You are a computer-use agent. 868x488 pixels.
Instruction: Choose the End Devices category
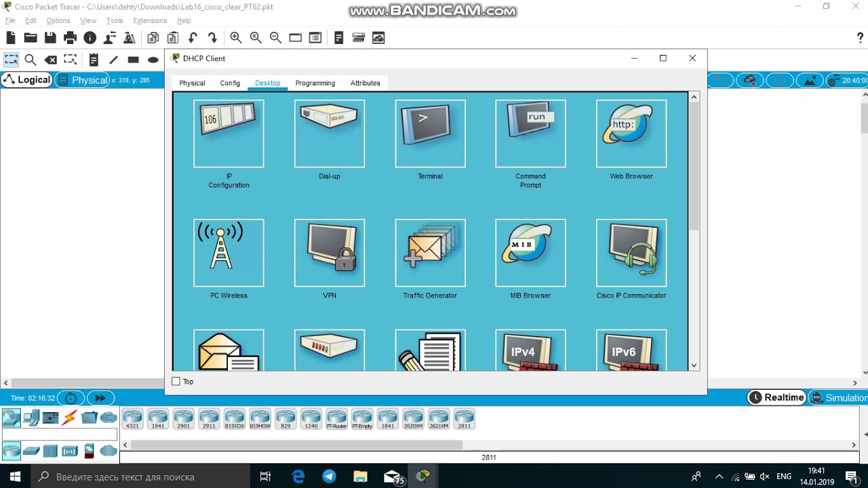(31, 418)
